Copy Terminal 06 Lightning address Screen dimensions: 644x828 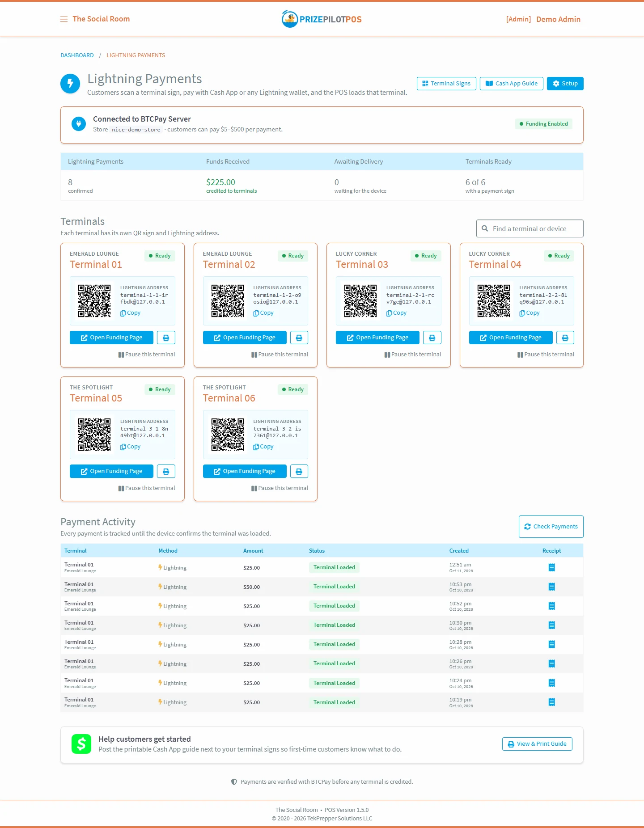263,447
